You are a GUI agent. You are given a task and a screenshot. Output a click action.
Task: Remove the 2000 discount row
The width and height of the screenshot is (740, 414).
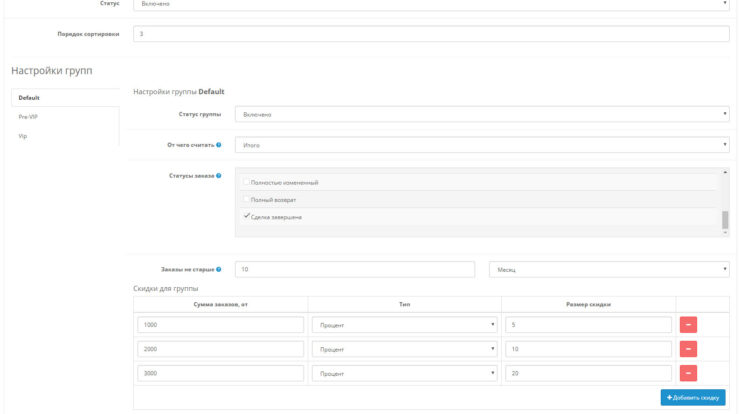[x=688, y=349]
